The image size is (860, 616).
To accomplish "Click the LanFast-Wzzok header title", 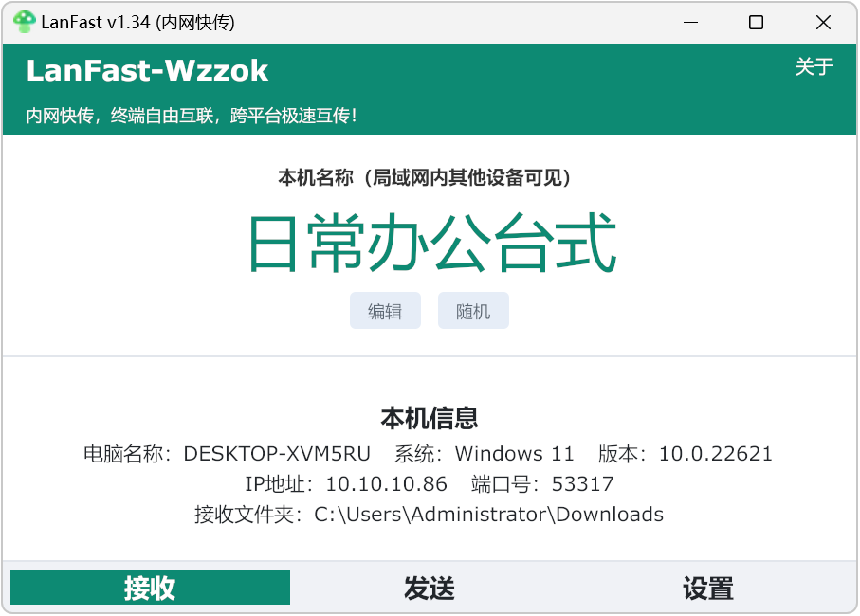I will (x=147, y=71).
